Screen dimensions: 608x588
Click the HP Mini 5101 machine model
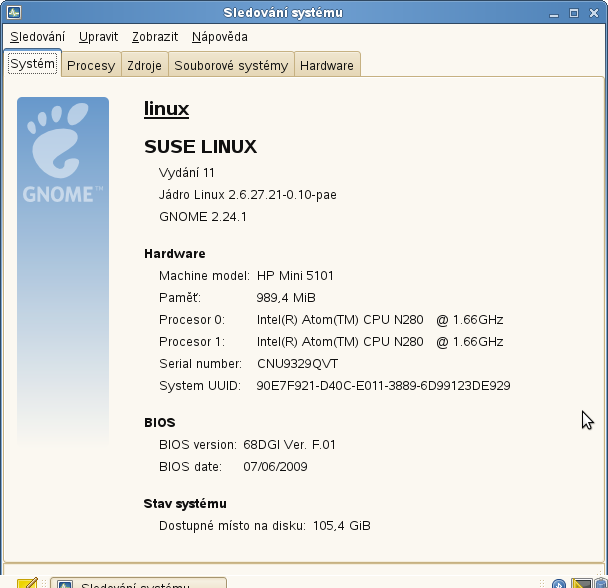[295, 276]
